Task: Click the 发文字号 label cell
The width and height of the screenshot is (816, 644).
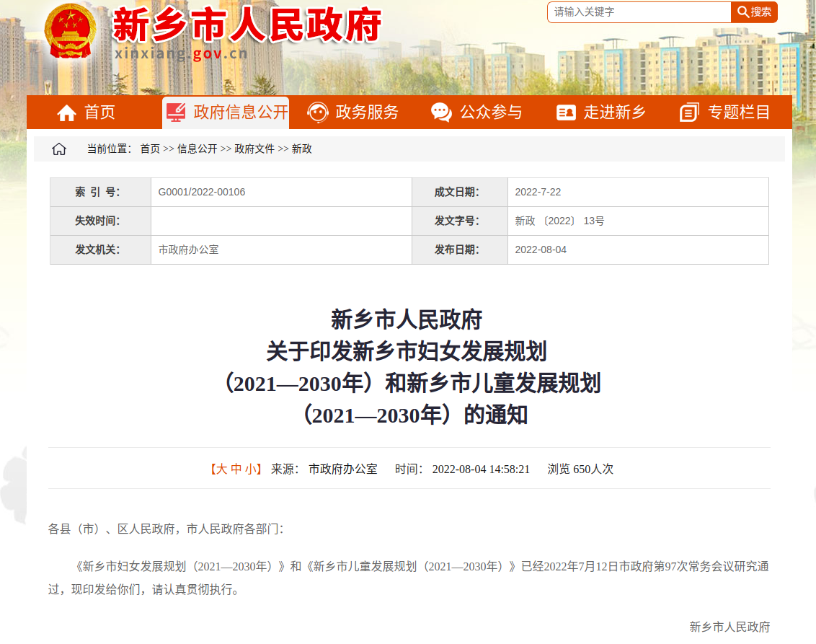Action: pos(460,221)
